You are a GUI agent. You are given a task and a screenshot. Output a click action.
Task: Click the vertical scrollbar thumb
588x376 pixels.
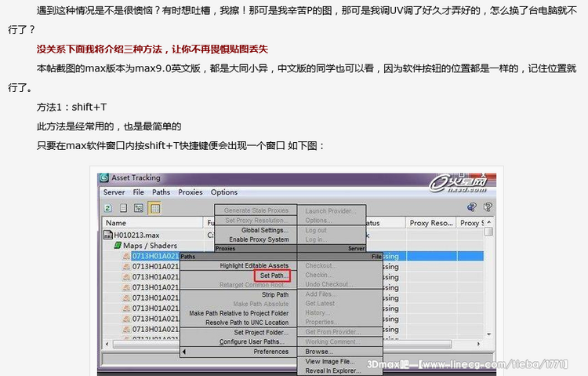488,232
